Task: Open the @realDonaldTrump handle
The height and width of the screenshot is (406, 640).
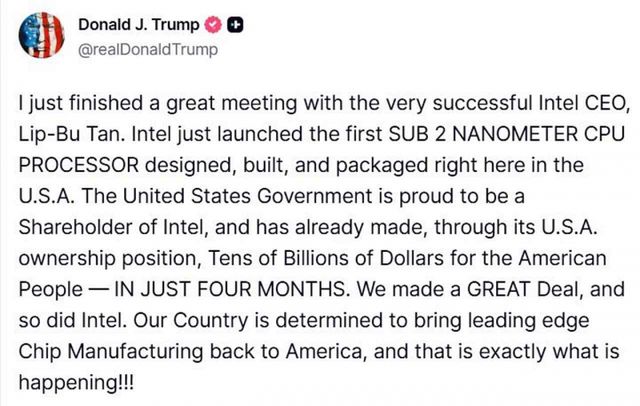Action: [x=141, y=49]
